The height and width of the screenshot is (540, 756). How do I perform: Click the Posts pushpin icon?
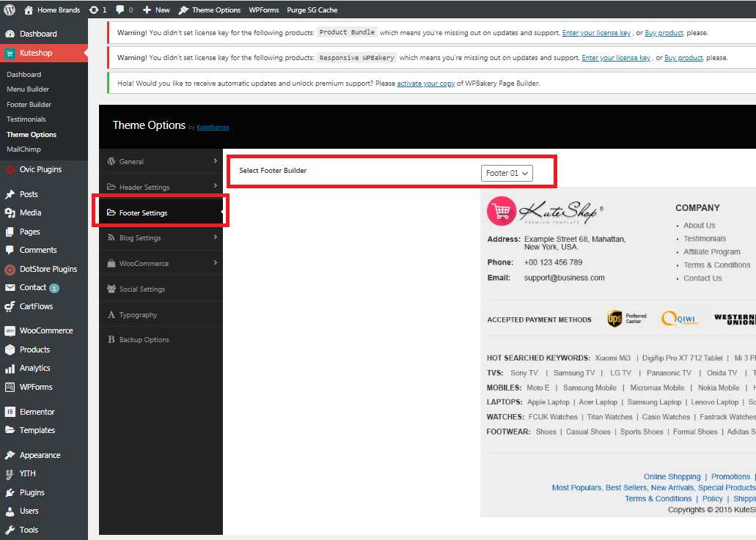[x=10, y=194]
